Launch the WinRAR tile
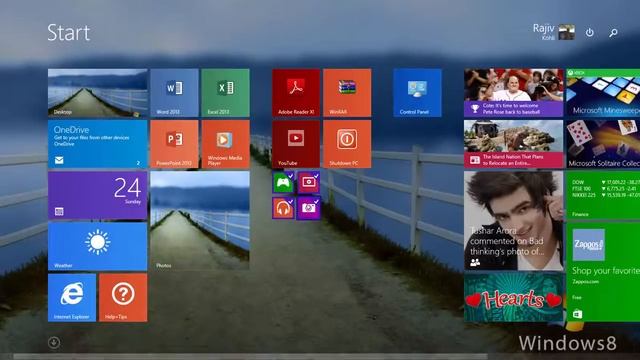The width and height of the screenshot is (640, 360). (x=347, y=93)
